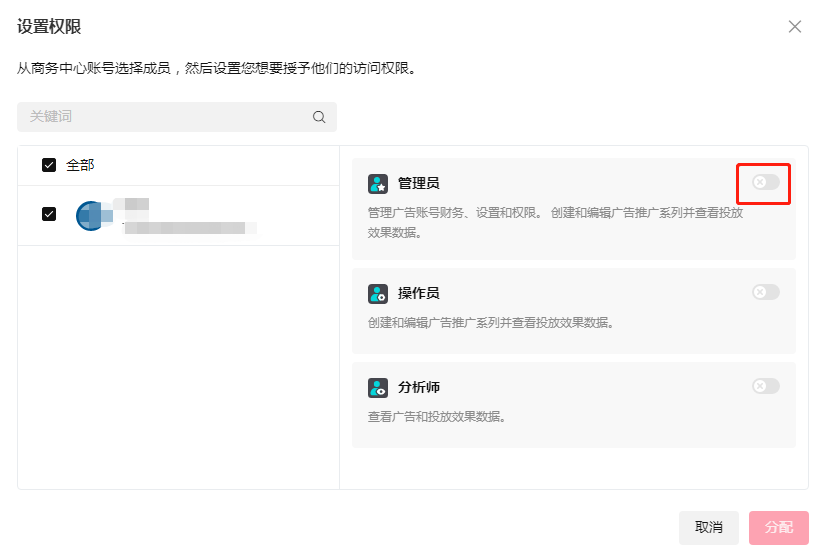Click the 管理员 role title text
The width and height of the screenshot is (824, 560).
pos(418,184)
